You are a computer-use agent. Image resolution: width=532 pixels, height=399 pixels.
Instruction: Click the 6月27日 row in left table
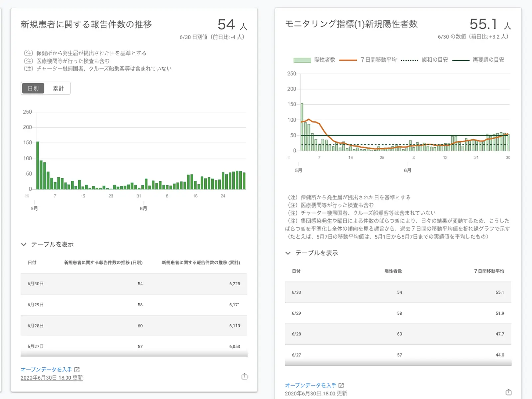click(134, 346)
